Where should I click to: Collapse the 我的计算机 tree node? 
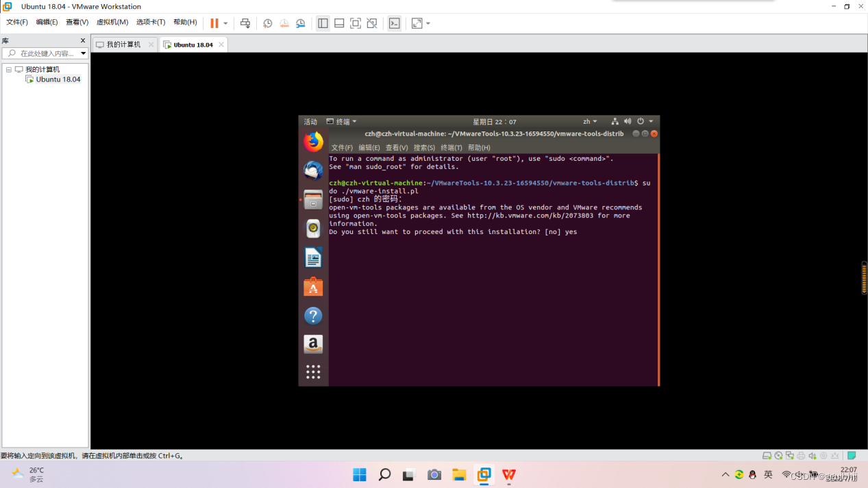tap(9, 70)
